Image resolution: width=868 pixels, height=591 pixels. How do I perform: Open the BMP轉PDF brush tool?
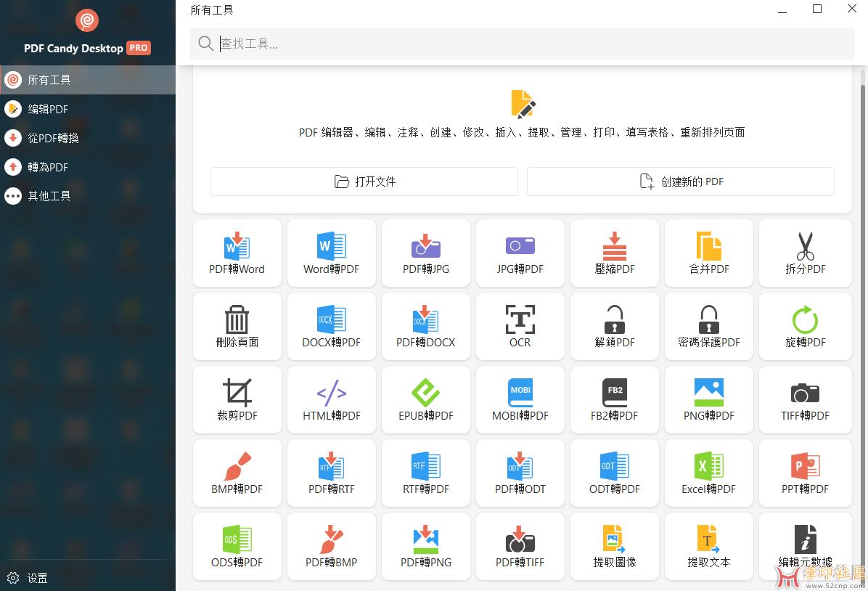click(237, 473)
